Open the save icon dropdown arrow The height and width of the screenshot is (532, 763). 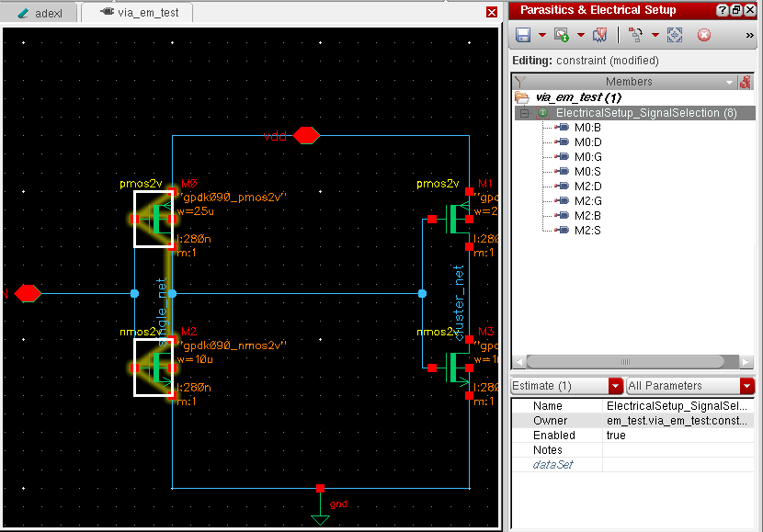[541, 35]
